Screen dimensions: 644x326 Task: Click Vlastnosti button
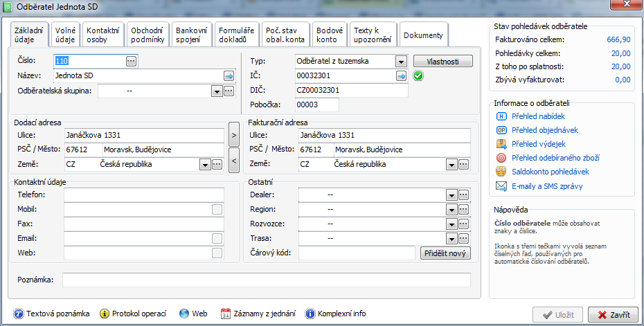[442, 62]
